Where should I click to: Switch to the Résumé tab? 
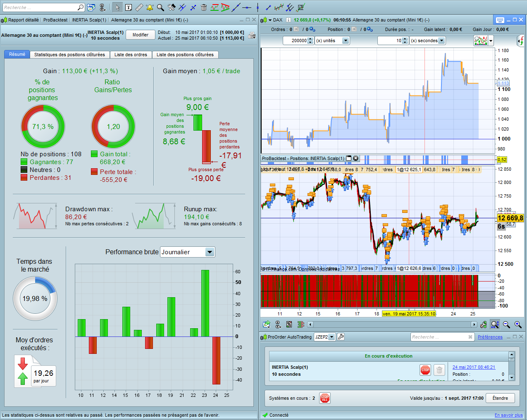point(17,54)
